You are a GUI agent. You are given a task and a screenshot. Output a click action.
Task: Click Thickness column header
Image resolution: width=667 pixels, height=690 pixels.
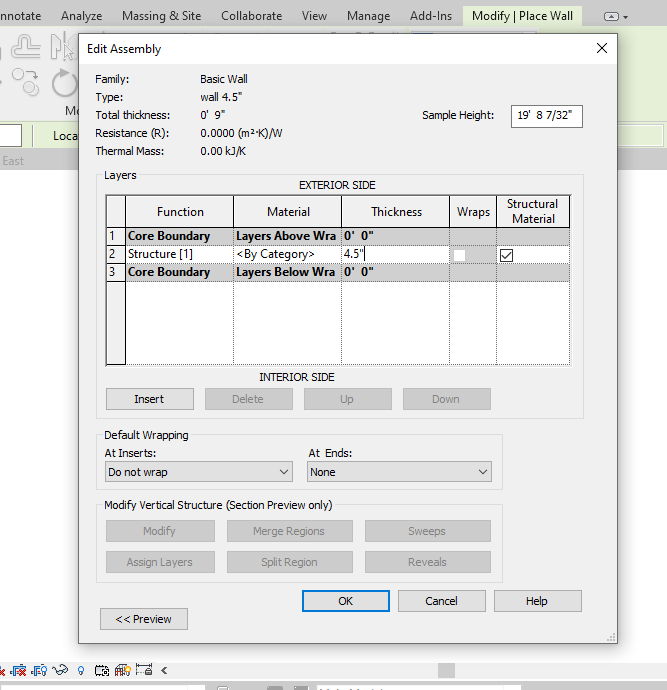(396, 212)
